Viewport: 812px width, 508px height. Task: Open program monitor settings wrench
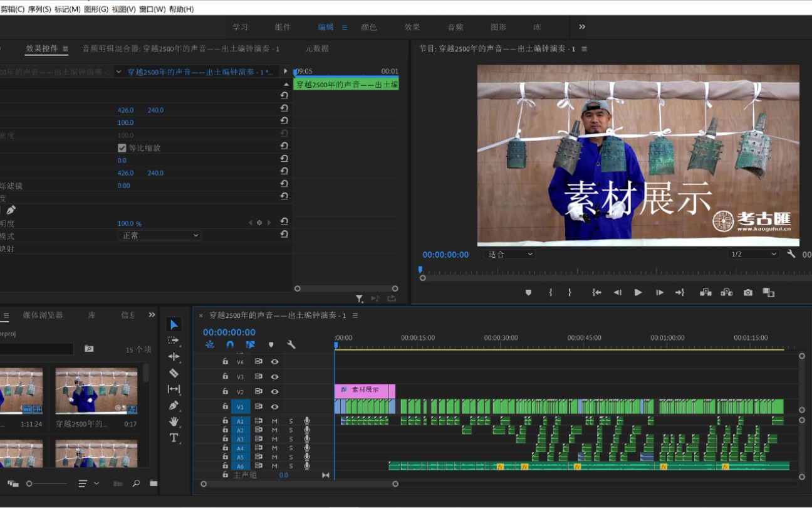[x=791, y=254]
